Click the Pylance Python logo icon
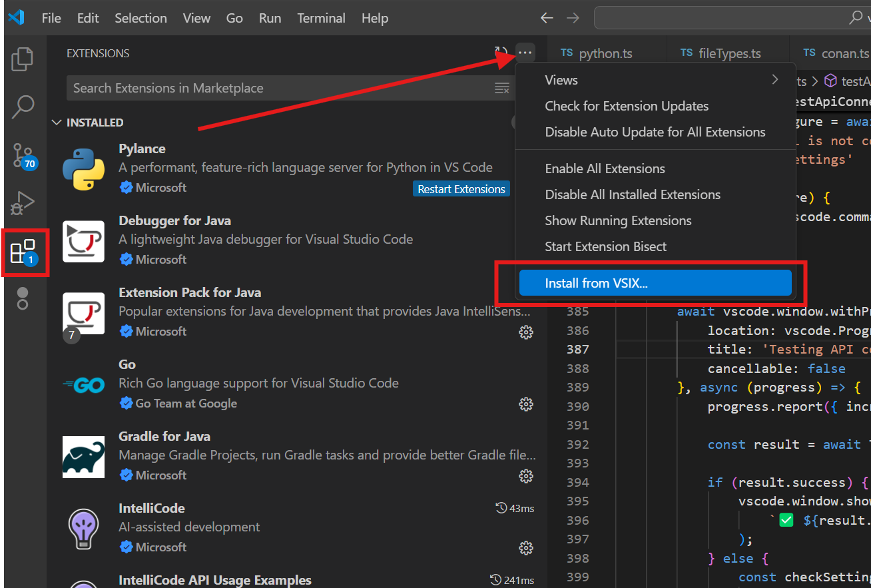 coord(84,169)
